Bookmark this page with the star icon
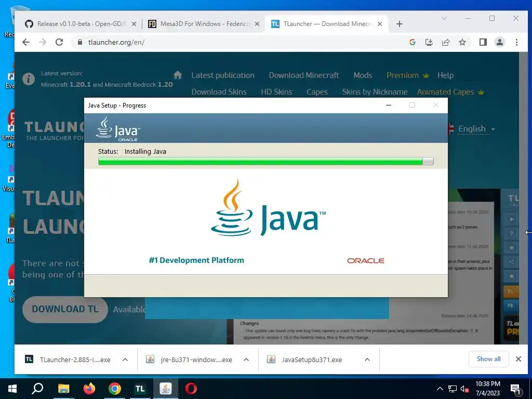The image size is (532, 399). 462,42
